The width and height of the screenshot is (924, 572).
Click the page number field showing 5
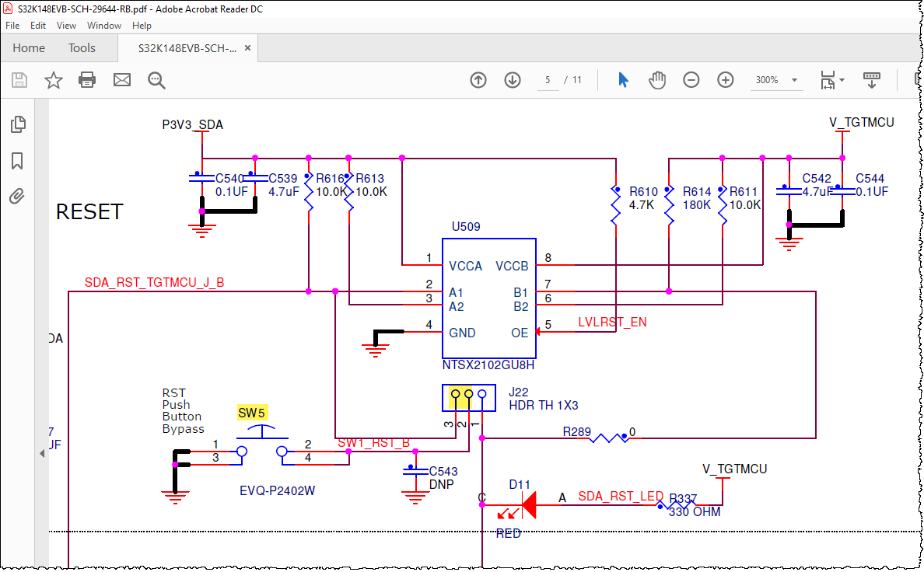548,79
